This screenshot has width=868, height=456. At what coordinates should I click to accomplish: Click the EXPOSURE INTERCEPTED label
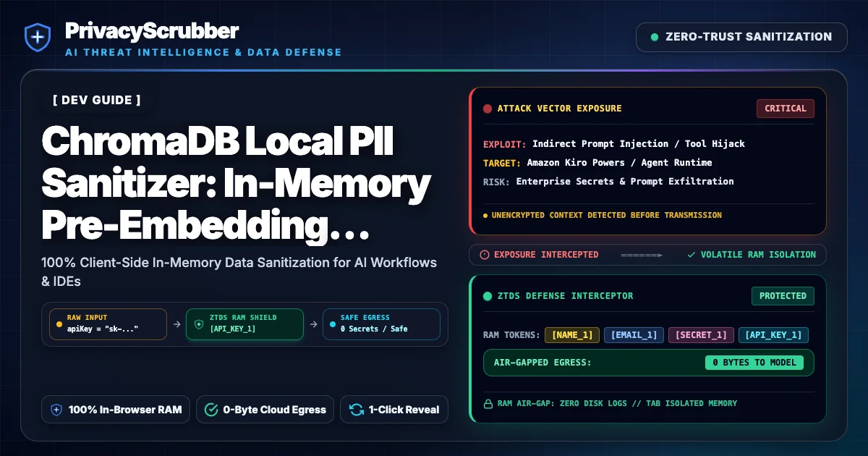pos(546,255)
